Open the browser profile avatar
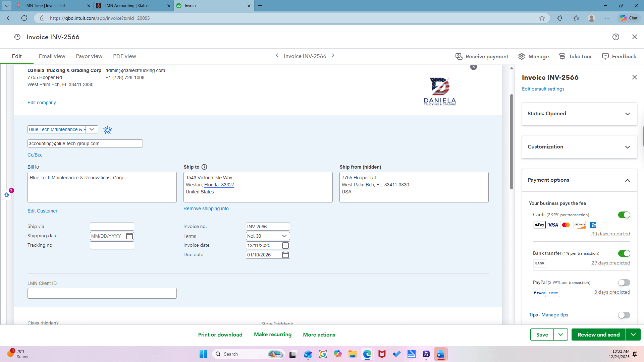644x362 pixels. pos(592,18)
